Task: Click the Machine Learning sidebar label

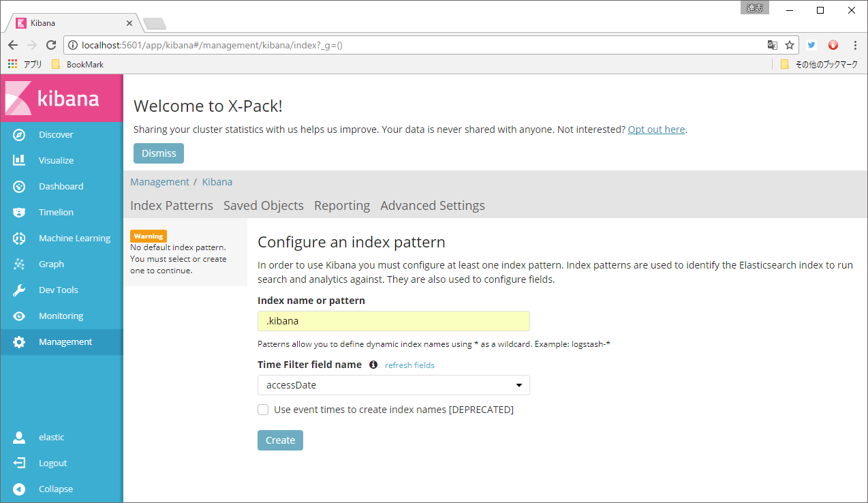Action: [x=74, y=239]
